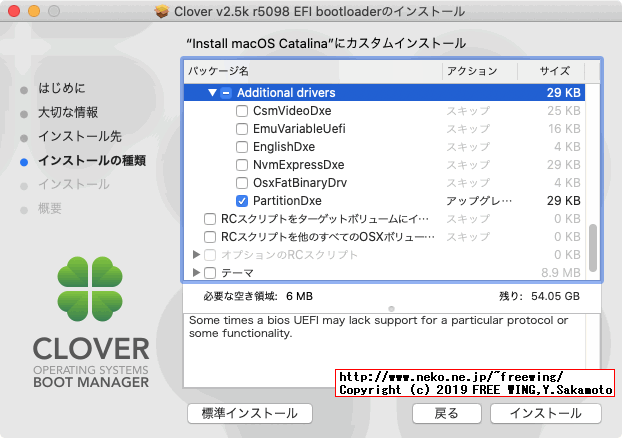Click the 標準インストール button
The height and width of the screenshot is (438, 622).
pyautogui.click(x=250, y=413)
